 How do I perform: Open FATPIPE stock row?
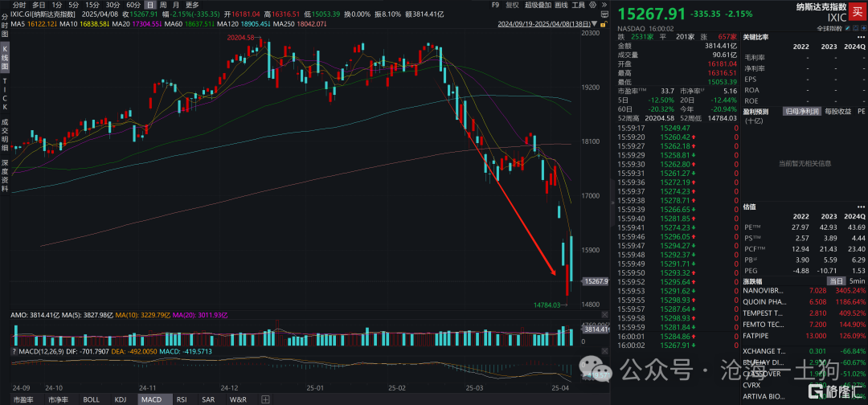805,335
